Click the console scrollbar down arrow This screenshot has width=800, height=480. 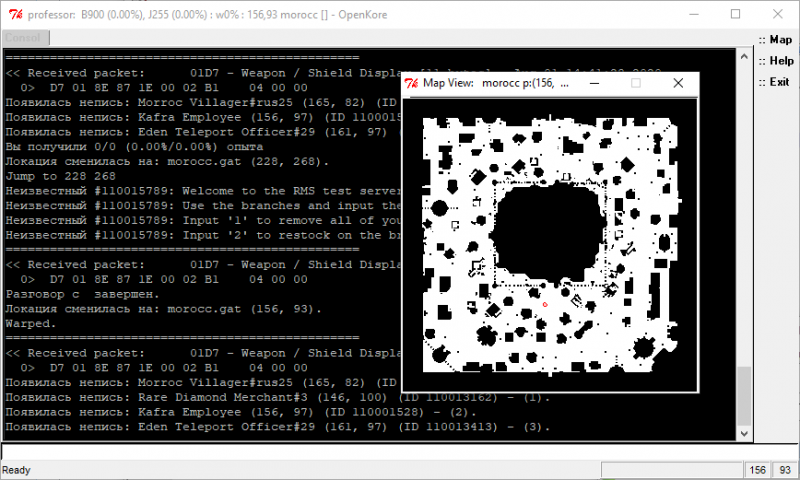pos(744,434)
